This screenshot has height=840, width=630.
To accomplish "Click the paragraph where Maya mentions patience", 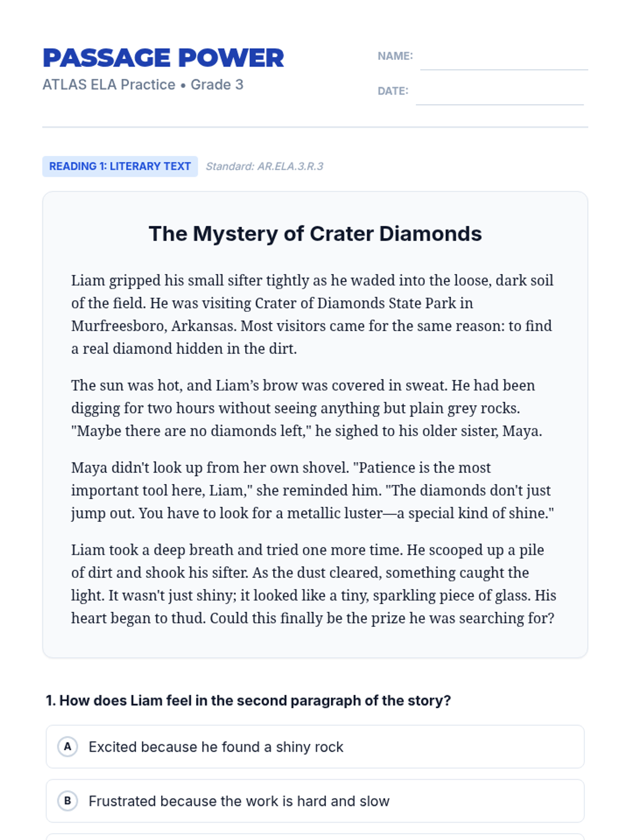I will point(313,490).
